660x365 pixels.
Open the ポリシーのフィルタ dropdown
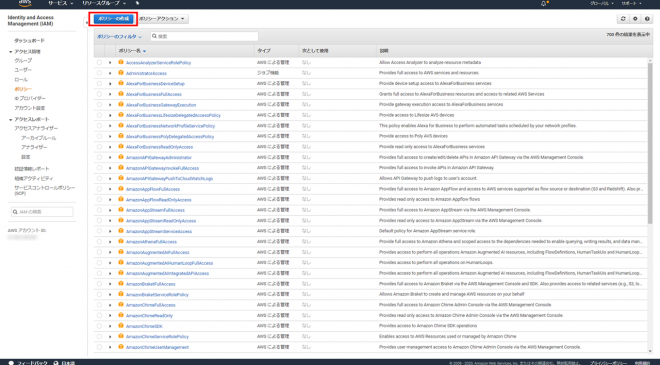click(120, 37)
